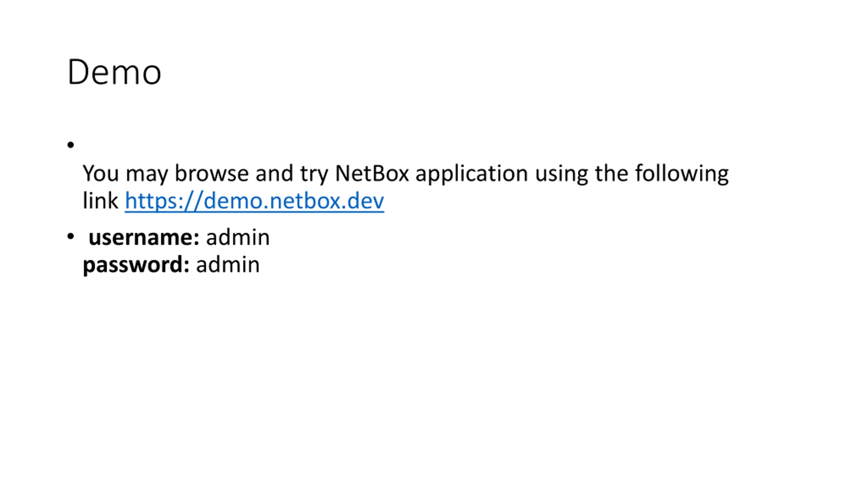868x488 pixels.
Task: Click the word following at line end
Action: tap(682, 174)
